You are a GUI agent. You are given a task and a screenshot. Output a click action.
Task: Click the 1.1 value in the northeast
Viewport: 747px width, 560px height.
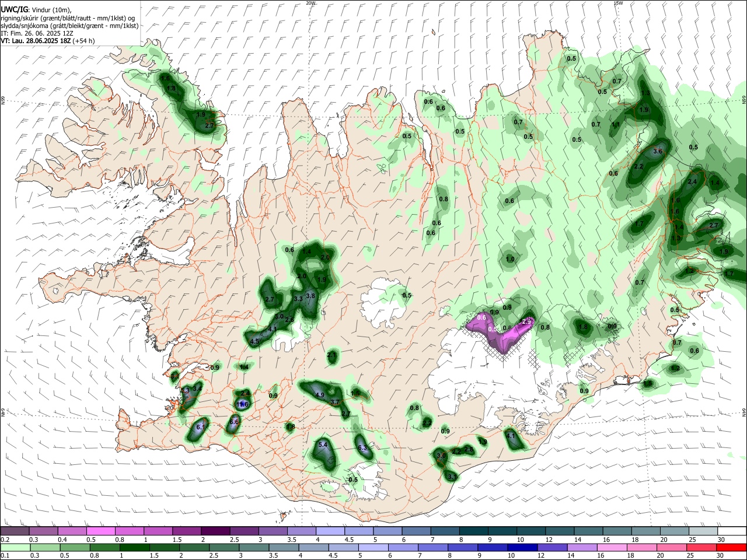pos(616,125)
